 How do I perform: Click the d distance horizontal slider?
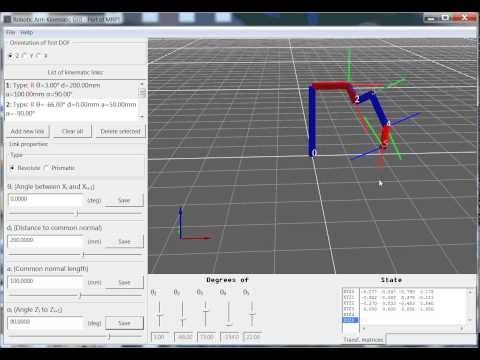(75, 254)
